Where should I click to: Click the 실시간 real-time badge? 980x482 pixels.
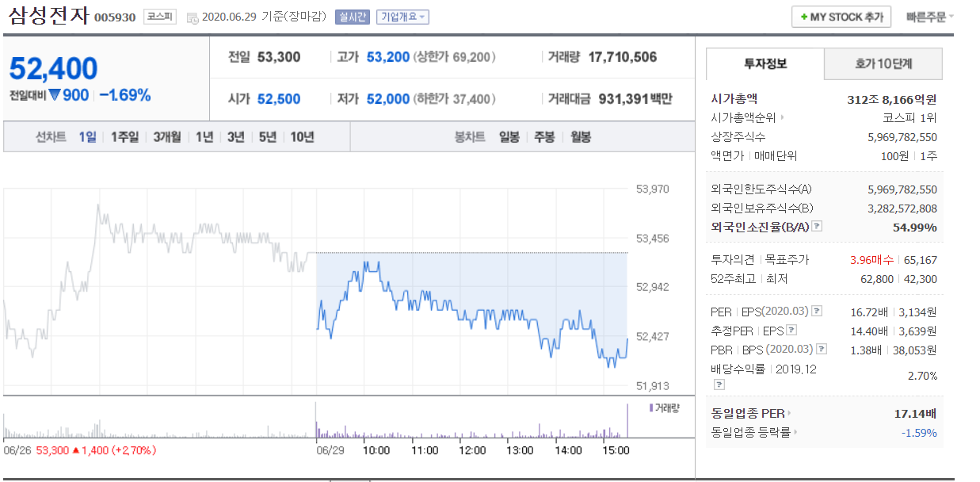(353, 17)
